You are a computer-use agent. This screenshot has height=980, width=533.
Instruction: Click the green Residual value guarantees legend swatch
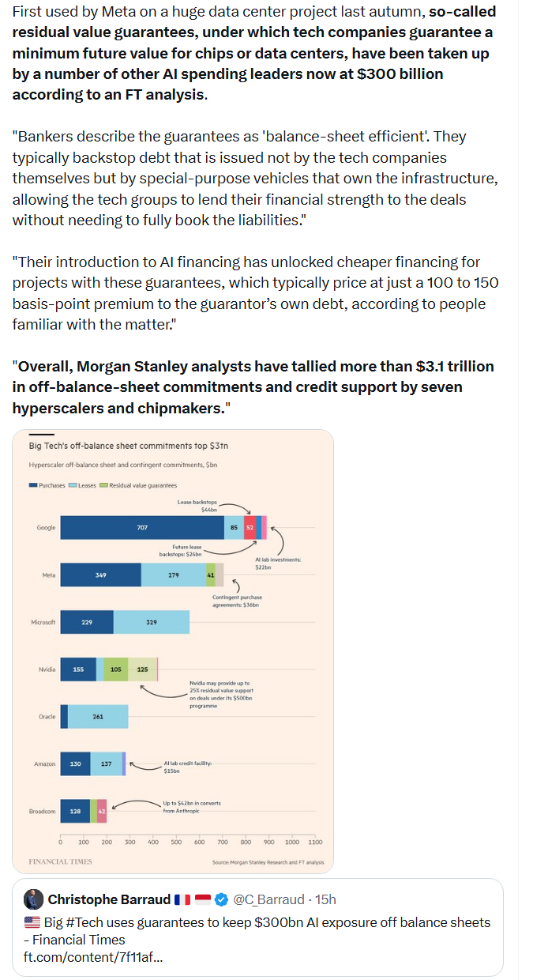click(x=103, y=485)
